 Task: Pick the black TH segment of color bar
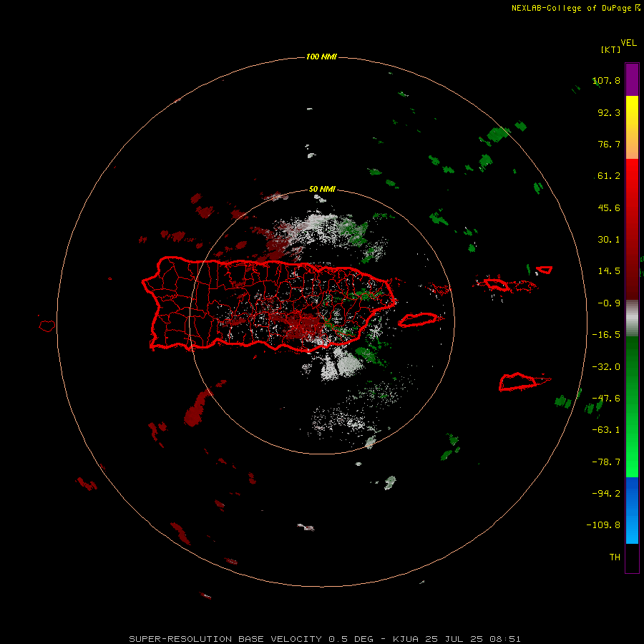(632, 557)
